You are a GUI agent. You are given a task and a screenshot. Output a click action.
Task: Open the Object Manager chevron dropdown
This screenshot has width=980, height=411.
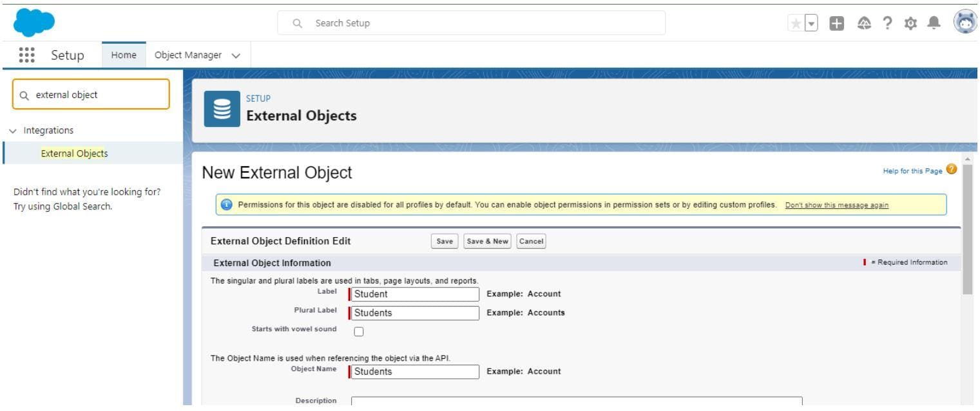click(x=235, y=55)
